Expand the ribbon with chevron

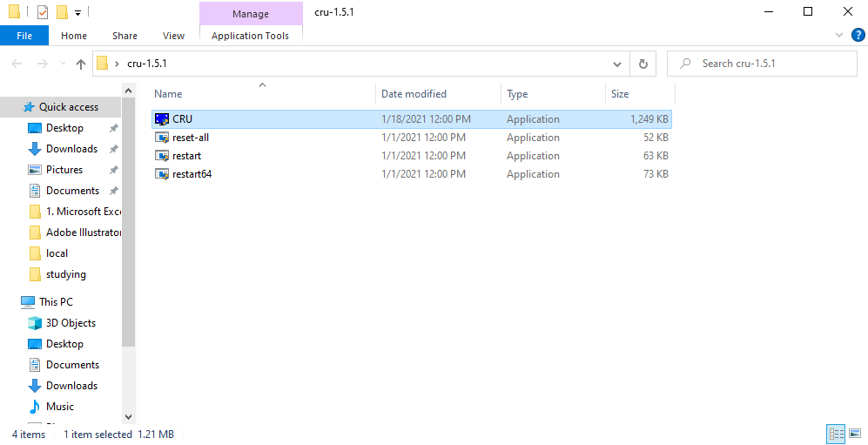(x=839, y=36)
